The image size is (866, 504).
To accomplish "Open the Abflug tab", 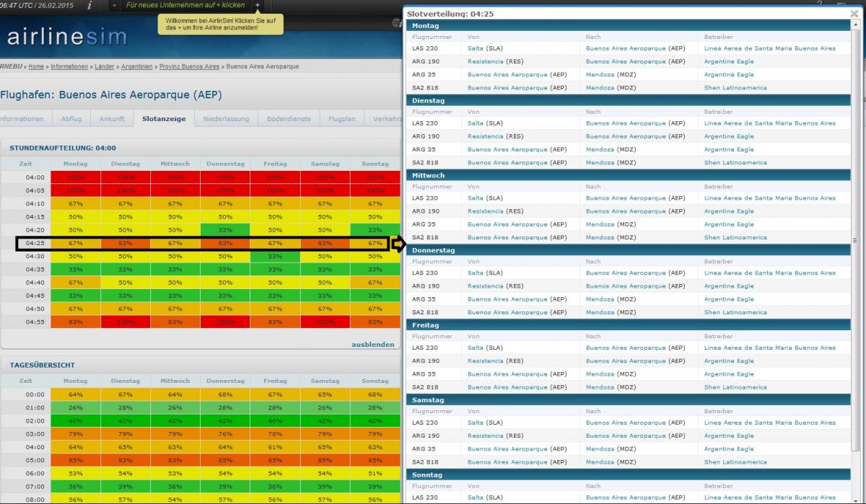I will coord(71,118).
